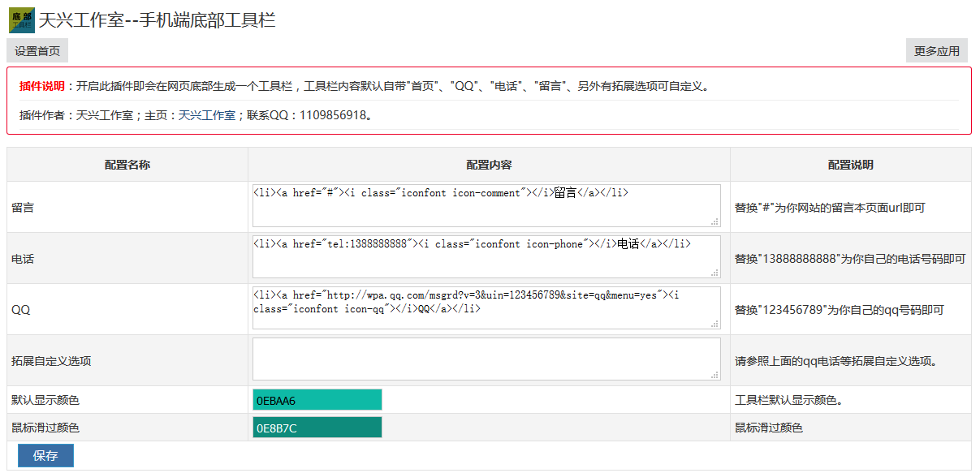This screenshot has height=473, width=980.
Task: Select the 拓展自定义选项 row label
Action: (51, 361)
